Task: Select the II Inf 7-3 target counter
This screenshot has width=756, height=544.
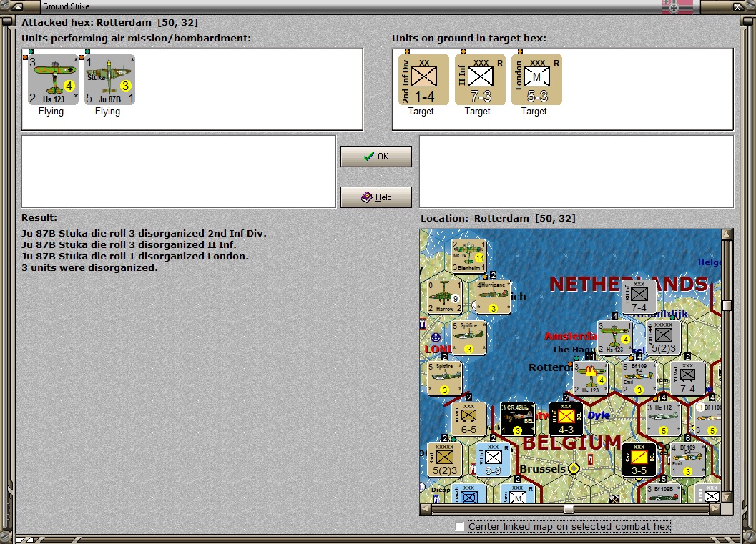Action: tap(480, 79)
